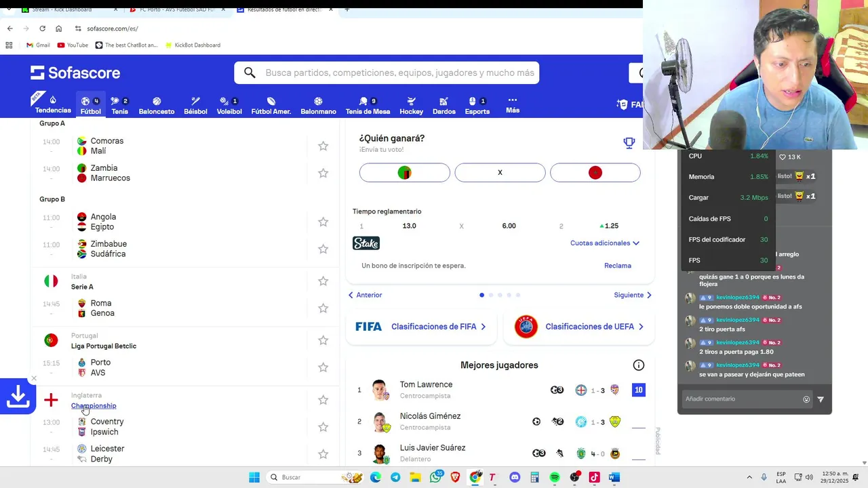Screen dimensions: 868x488
Task: Select the Dardos sport icon
Action: coord(443,105)
